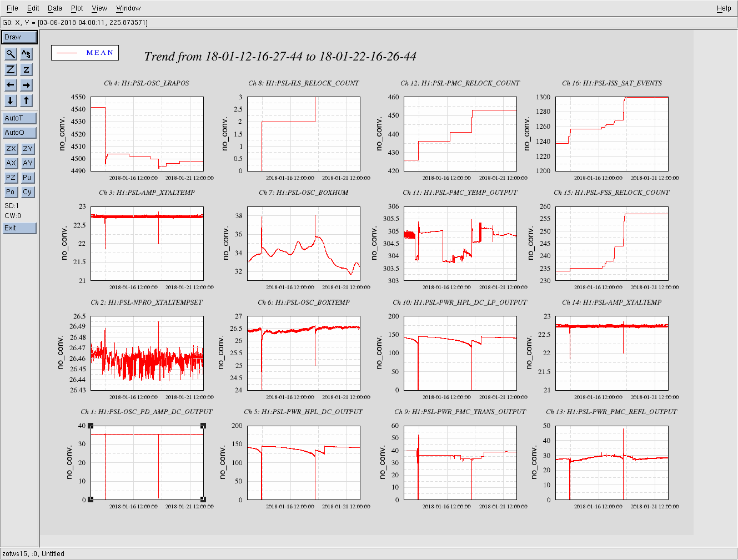Screen dimensions: 738x560
Task: Click the Ch 13 PSL-PWR_PMC_REFL_OUTPUT graph
Action: pos(612,463)
